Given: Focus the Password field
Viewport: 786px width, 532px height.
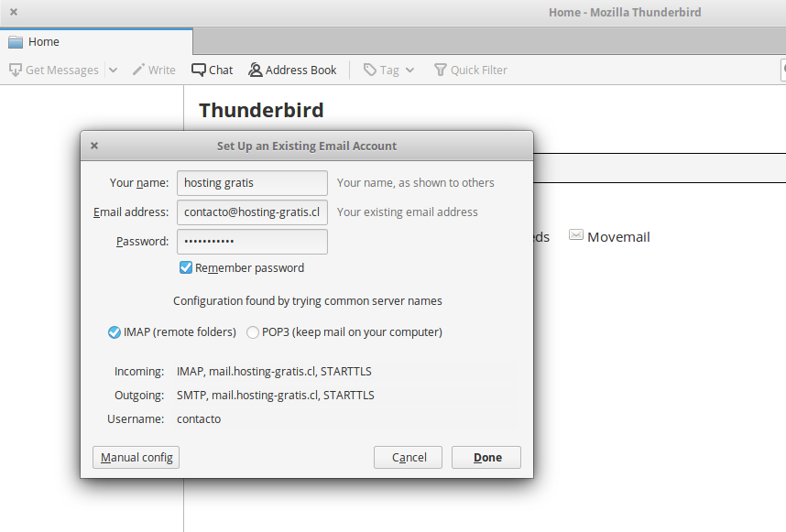Looking at the screenshot, I should pos(252,242).
